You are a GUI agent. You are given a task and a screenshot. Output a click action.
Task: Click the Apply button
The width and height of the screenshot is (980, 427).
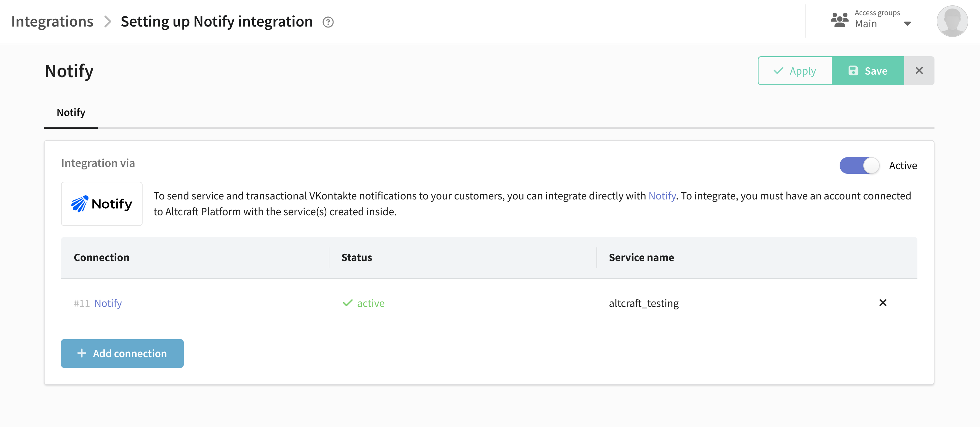pyautogui.click(x=795, y=71)
